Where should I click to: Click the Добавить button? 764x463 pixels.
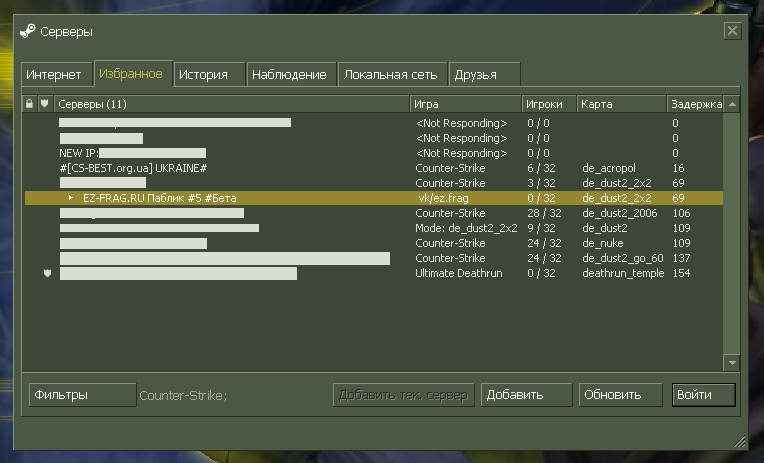[526, 395]
